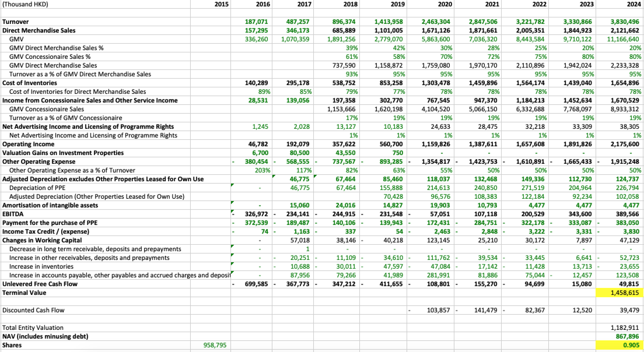Click Unlevered Free Cash Flow value 699,585
This screenshot has width=644, height=352.
pos(256,284)
